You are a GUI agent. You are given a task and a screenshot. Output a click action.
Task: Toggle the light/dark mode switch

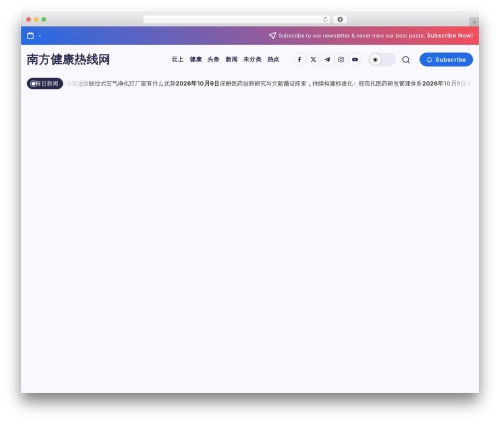coord(382,60)
